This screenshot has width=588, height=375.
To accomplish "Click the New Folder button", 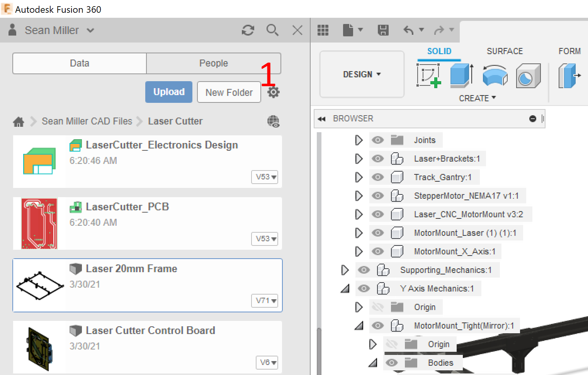I will tap(229, 92).
